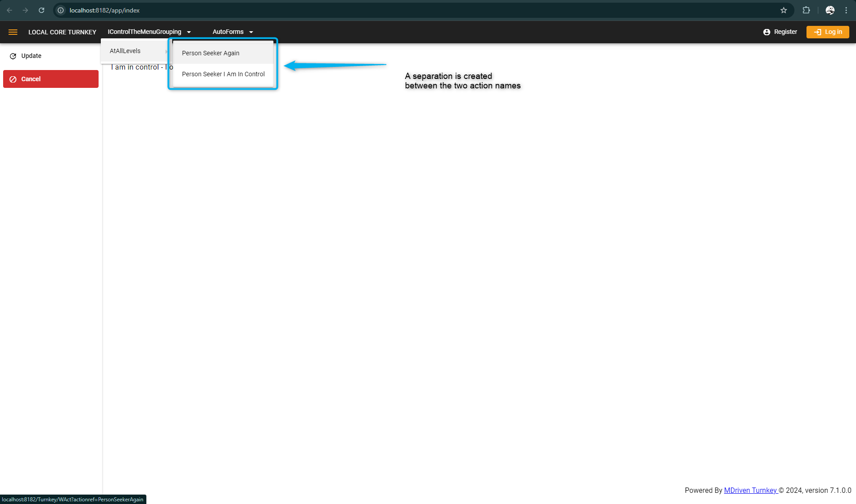Image resolution: width=856 pixels, height=504 pixels.
Task: Reload the page with the refresh icon
Action: [x=41, y=10]
